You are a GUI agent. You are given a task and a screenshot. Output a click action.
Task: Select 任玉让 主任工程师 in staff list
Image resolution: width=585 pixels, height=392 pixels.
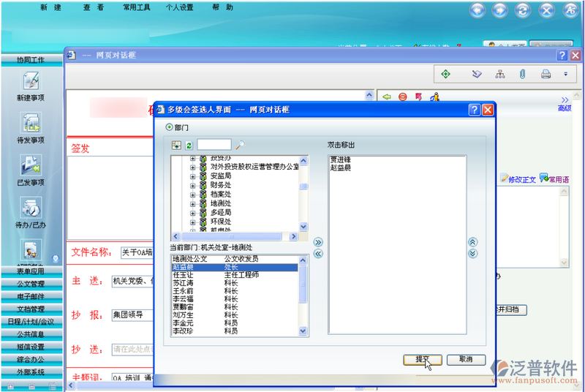[x=235, y=275]
